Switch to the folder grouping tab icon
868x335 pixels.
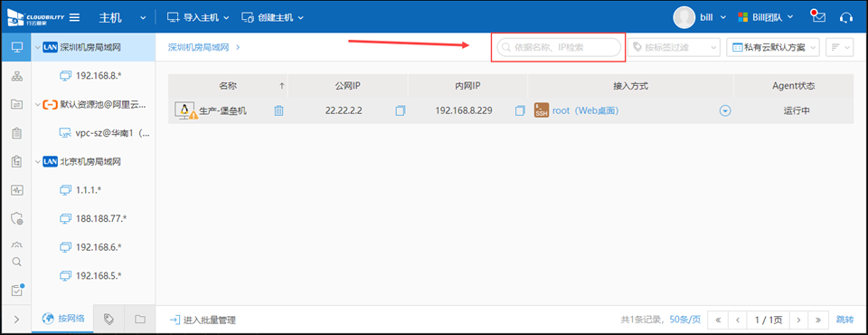pyautogui.click(x=140, y=319)
